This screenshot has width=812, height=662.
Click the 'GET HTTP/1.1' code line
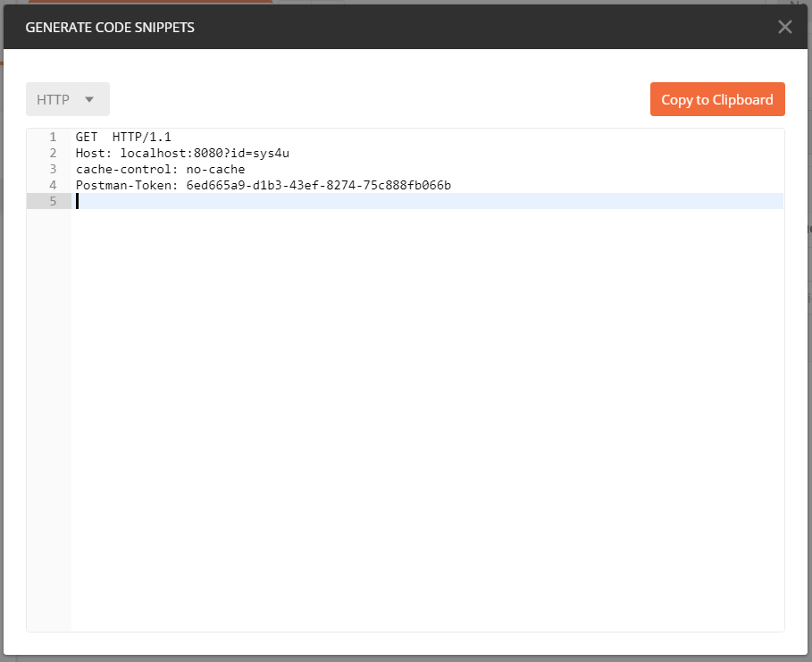coord(123,137)
